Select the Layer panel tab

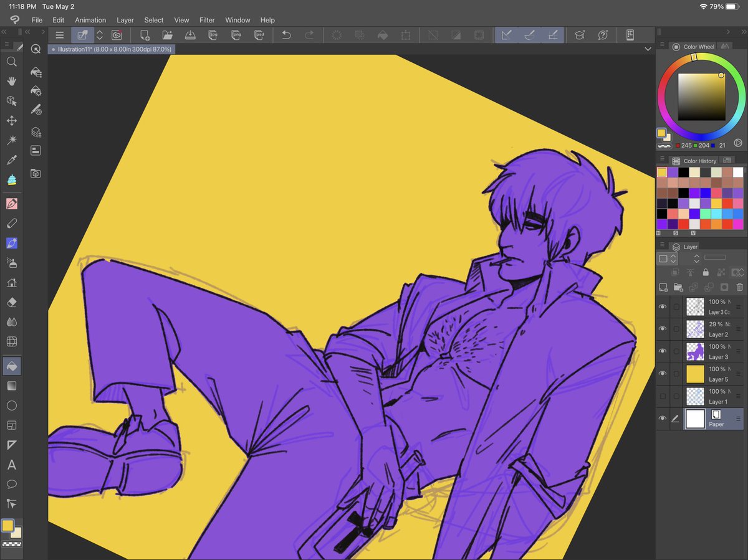coord(685,247)
